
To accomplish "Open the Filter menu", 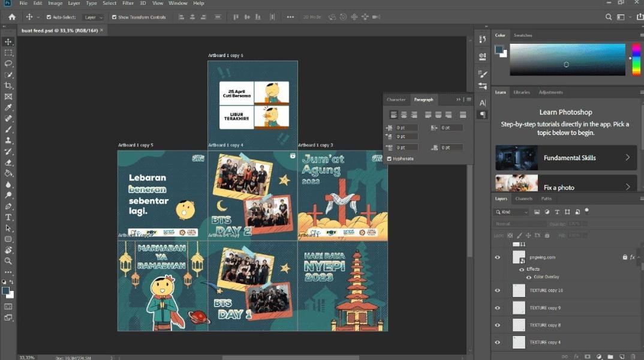I will tap(128, 3).
